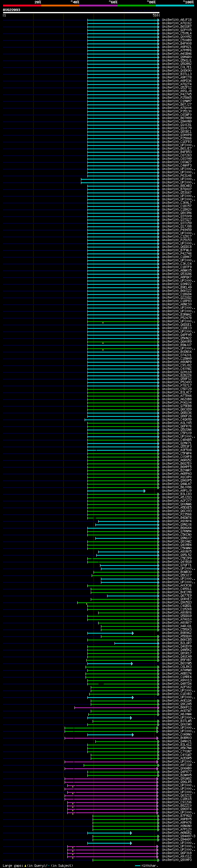Click the purple bar for UniRef100_B0BM03
The width and height of the screenshot is (197, 868).
point(111,738)
